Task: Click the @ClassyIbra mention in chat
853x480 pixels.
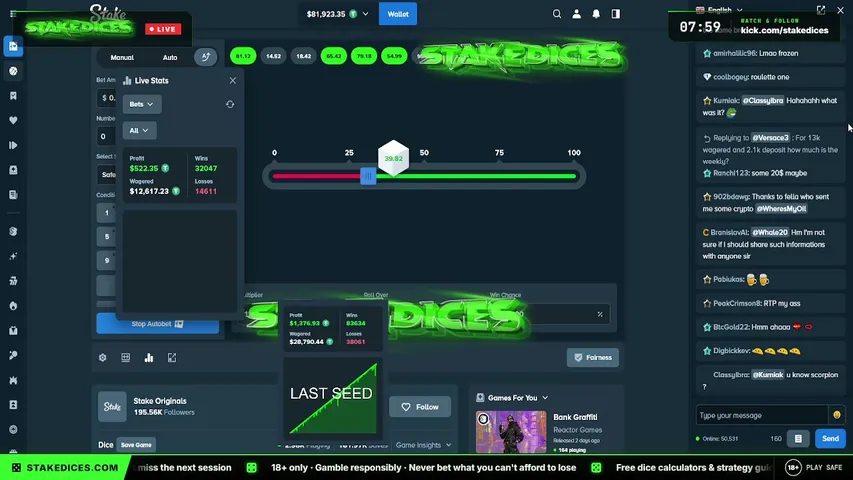Action: (x=763, y=101)
